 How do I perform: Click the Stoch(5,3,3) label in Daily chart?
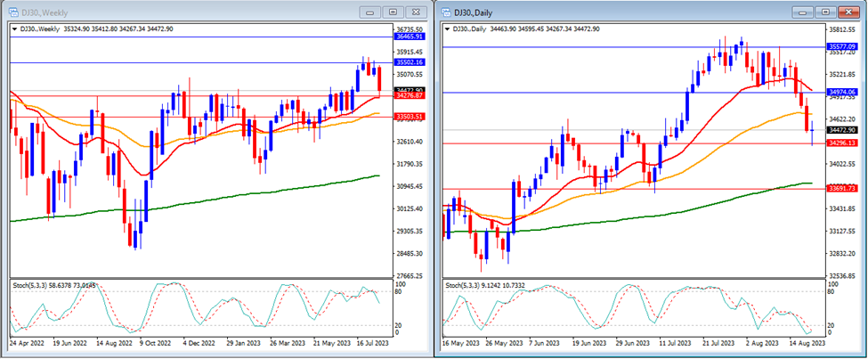pos(470,284)
